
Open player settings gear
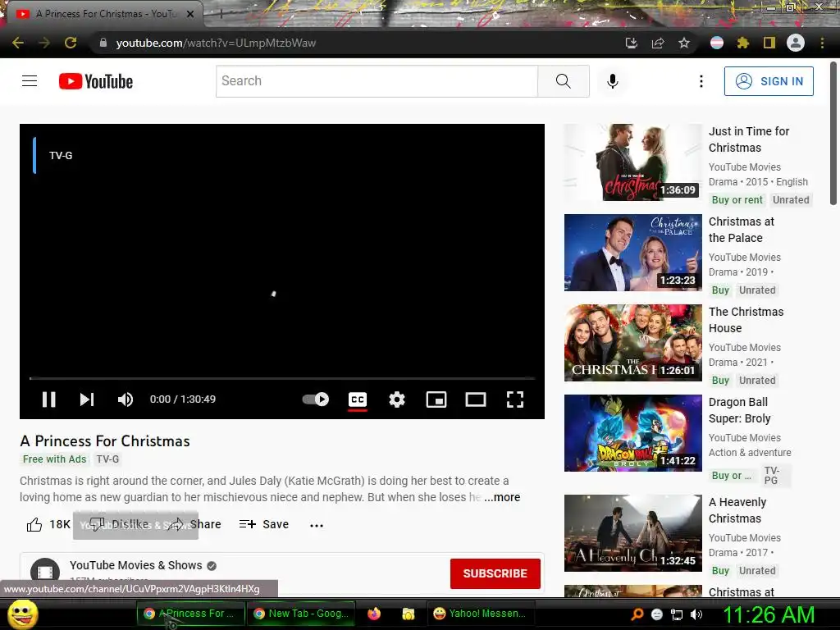click(x=397, y=399)
